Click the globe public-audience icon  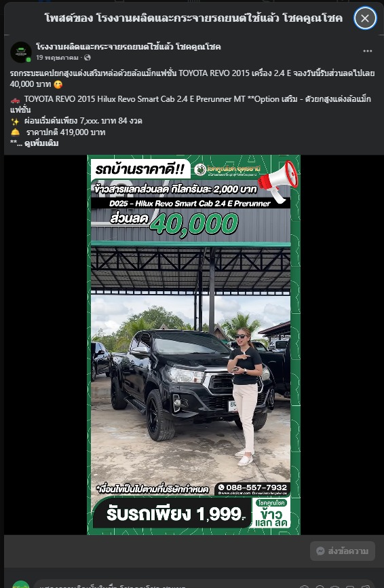coord(88,58)
